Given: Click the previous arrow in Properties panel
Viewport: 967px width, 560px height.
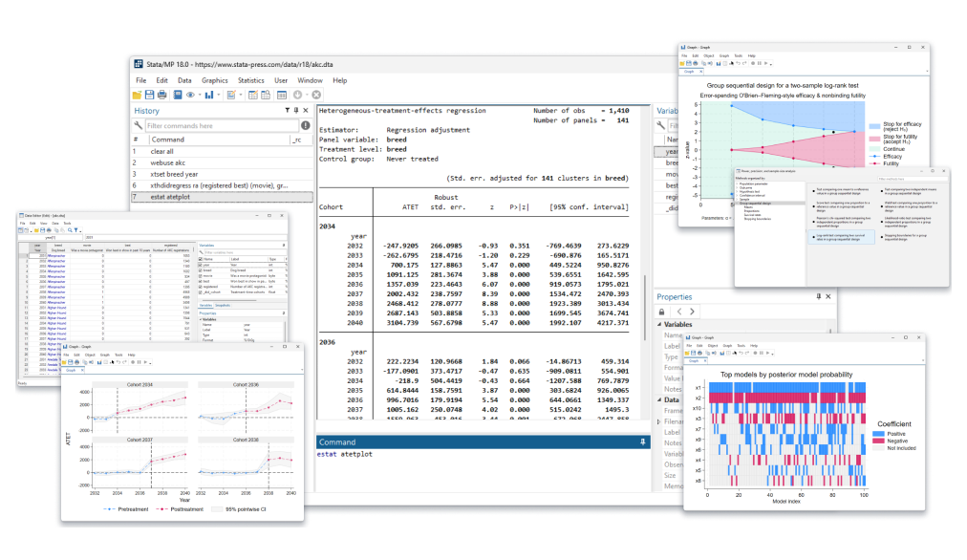Looking at the screenshot, I should coord(679,312).
